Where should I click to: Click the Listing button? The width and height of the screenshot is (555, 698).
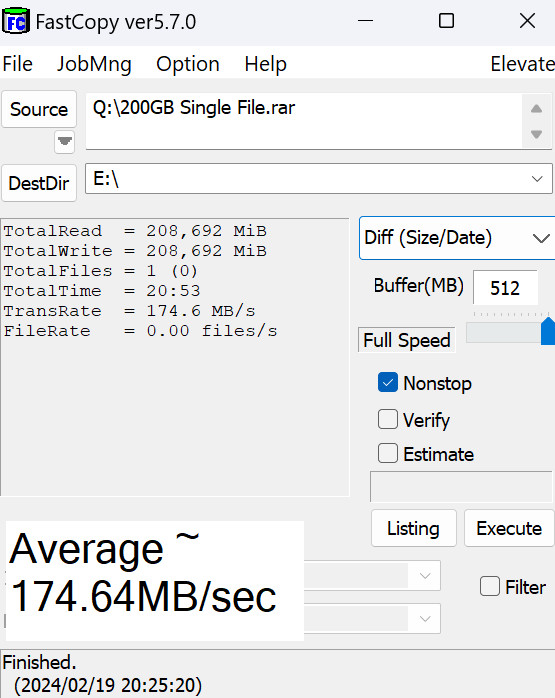413,528
